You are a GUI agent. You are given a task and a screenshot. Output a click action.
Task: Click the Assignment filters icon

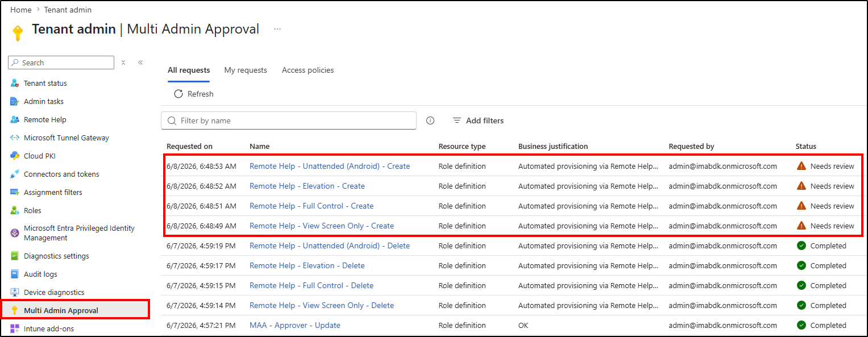tap(15, 192)
